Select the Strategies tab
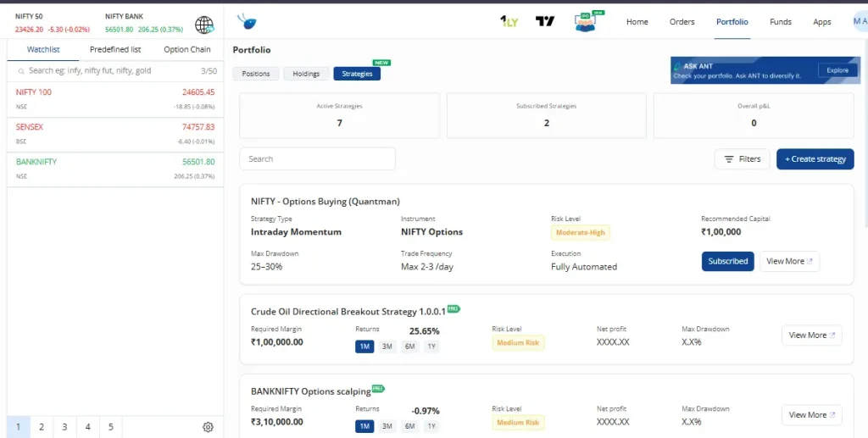This screenshot has width=868, height=438. (x=357, y=74)
